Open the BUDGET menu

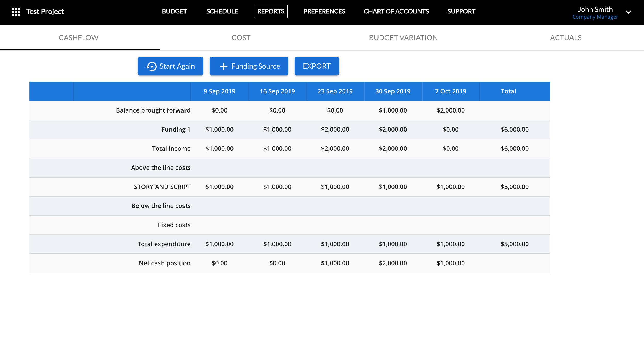pos(174,11)
